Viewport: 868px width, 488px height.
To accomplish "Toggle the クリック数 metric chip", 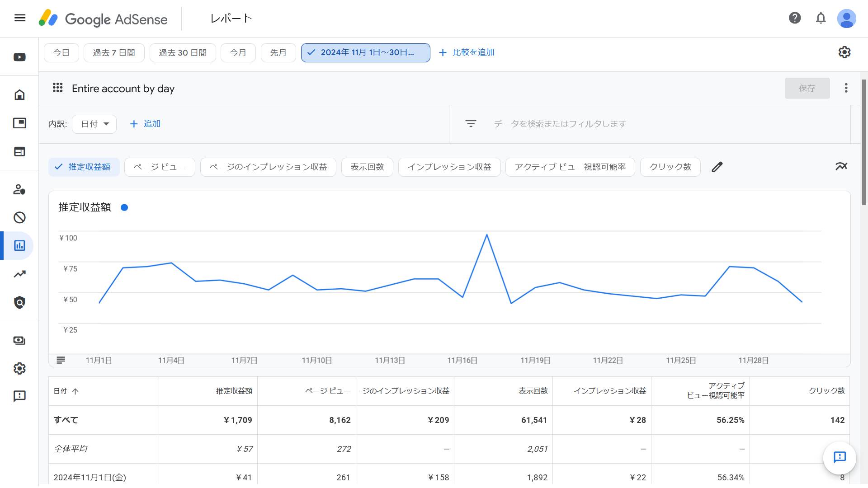I will click(x=670, y=167).
